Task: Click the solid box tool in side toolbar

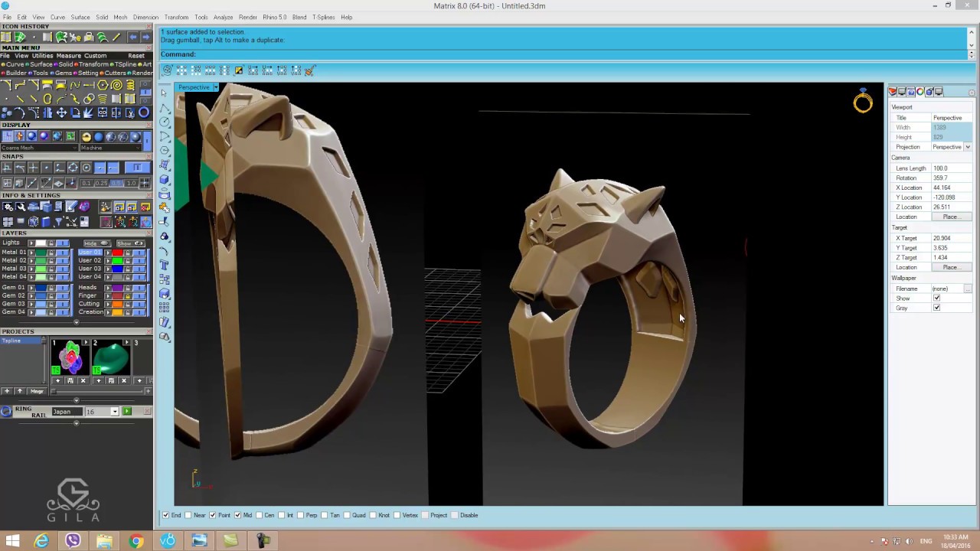Action: [x=165, y=179]
